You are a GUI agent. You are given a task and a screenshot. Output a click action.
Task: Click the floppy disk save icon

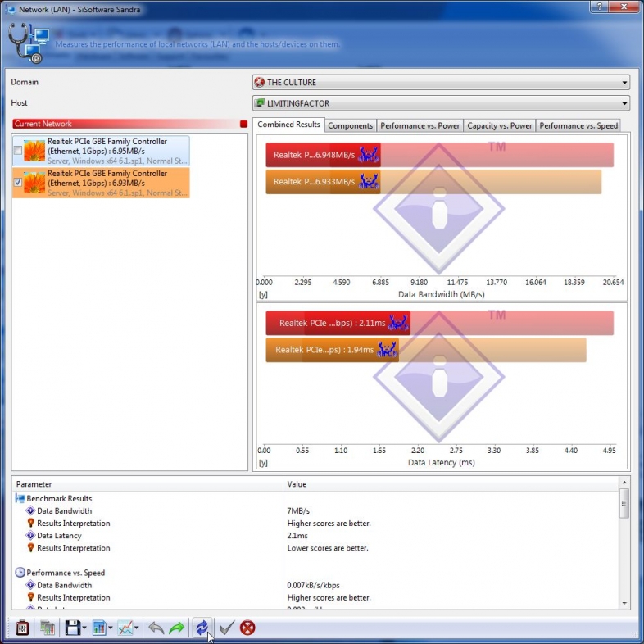(x=73, y=628)
